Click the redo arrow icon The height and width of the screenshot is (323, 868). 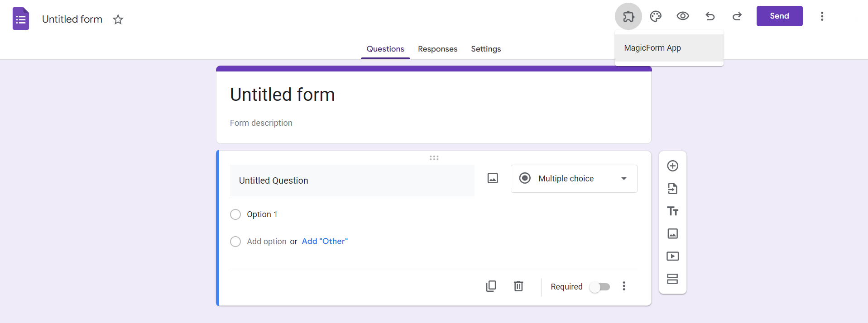point(737,16)
